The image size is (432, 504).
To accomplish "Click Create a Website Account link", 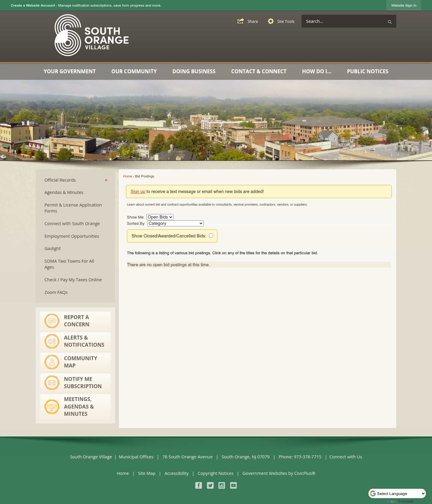I will tap(33, 5).
